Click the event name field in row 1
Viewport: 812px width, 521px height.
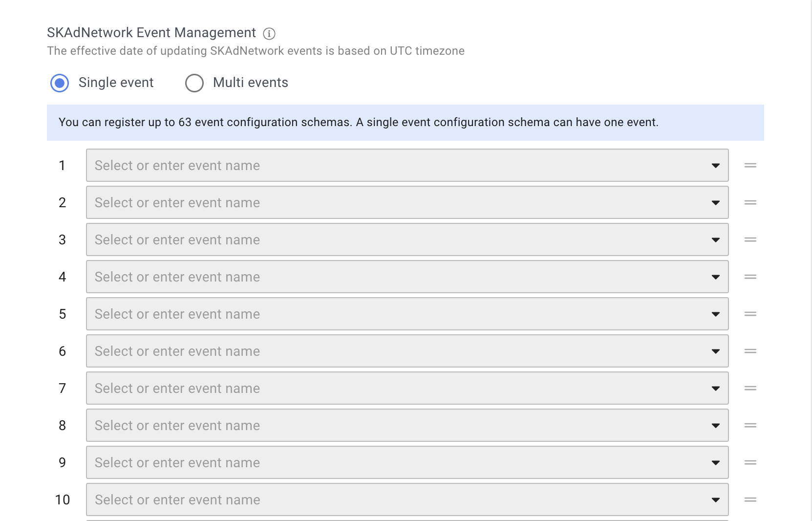pos(407,165)
